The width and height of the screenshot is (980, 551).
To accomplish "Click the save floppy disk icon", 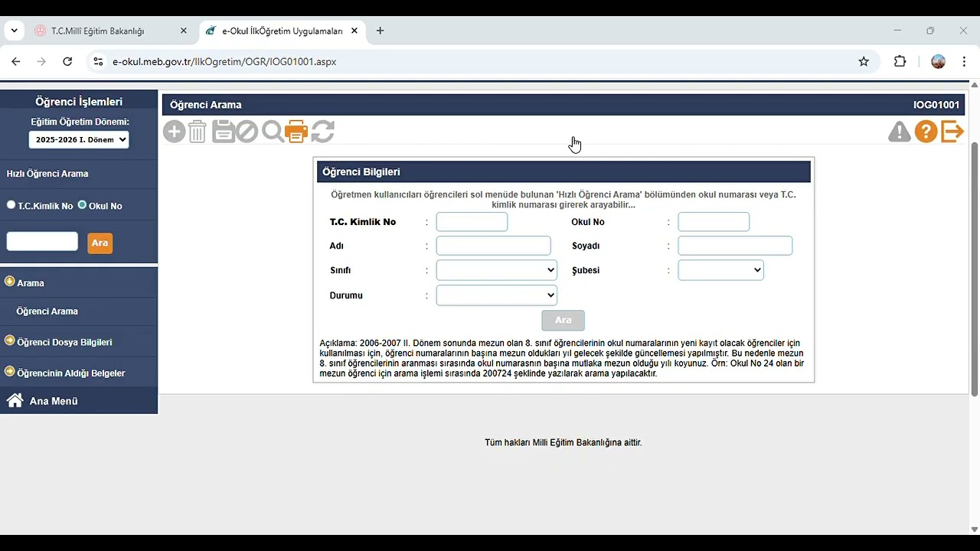I will tap(223, 132).
